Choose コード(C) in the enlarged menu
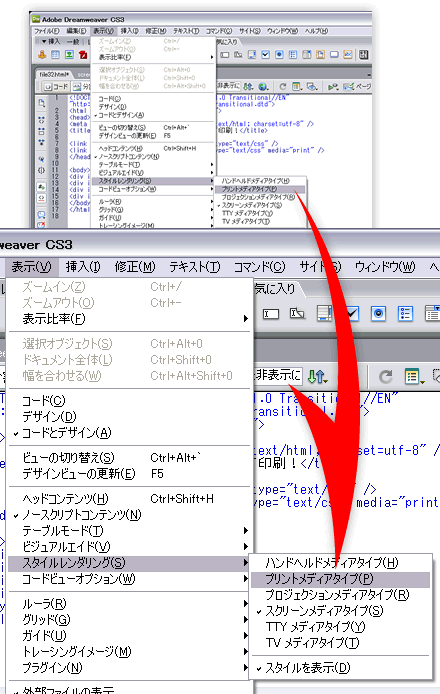The image size is (440, 694). click(x=130, y=401)
